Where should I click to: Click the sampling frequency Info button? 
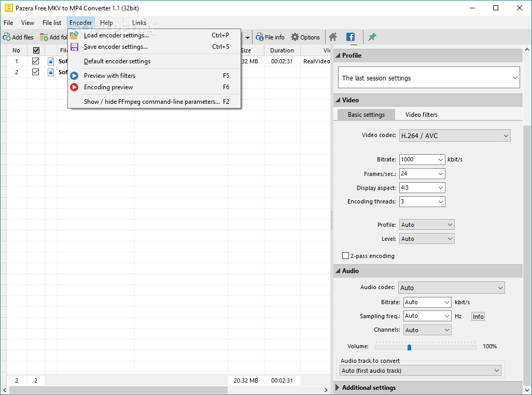(478, 317)
